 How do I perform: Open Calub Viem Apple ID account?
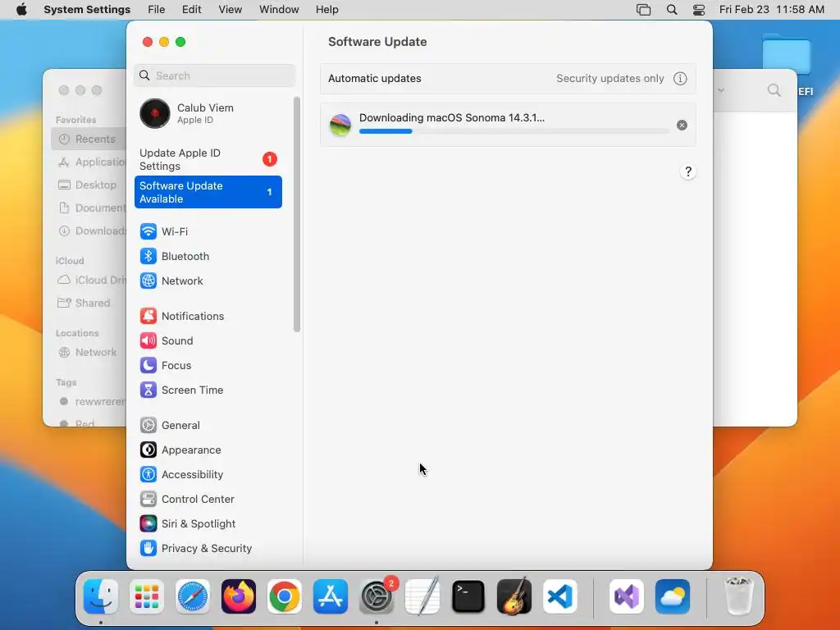tap(208, 113)
